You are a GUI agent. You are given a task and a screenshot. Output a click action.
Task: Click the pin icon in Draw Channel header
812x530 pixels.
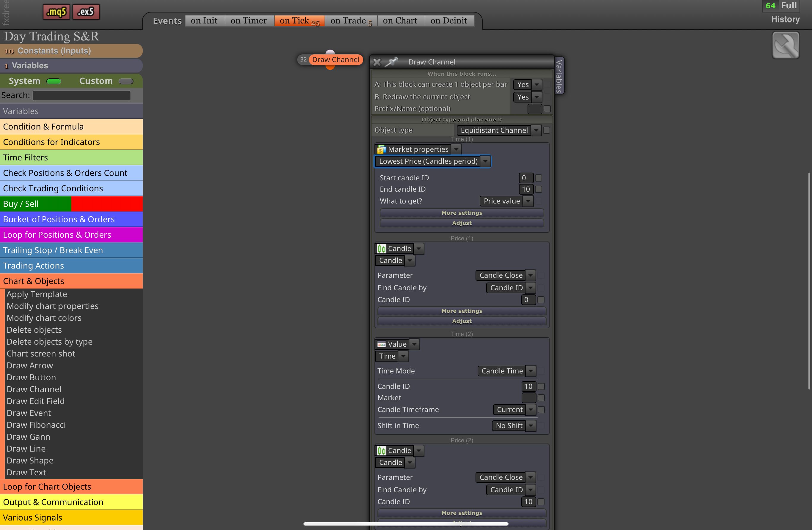pyautogui.click(x=391, y=62)
